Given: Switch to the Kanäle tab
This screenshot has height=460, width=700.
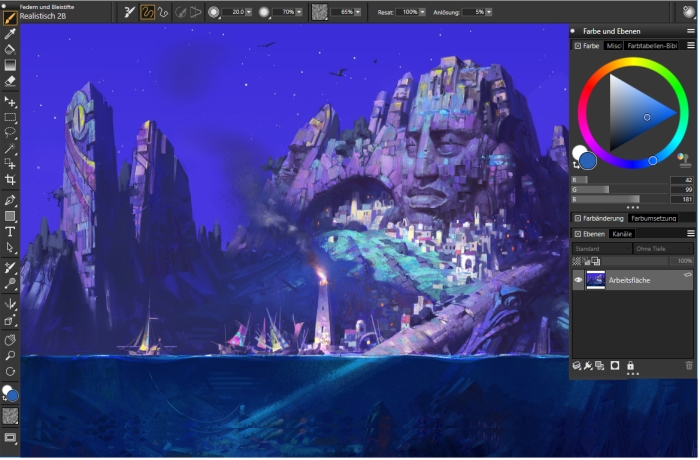Looking at the screenshot, I should pyautogui.click(x=621, y=233).
